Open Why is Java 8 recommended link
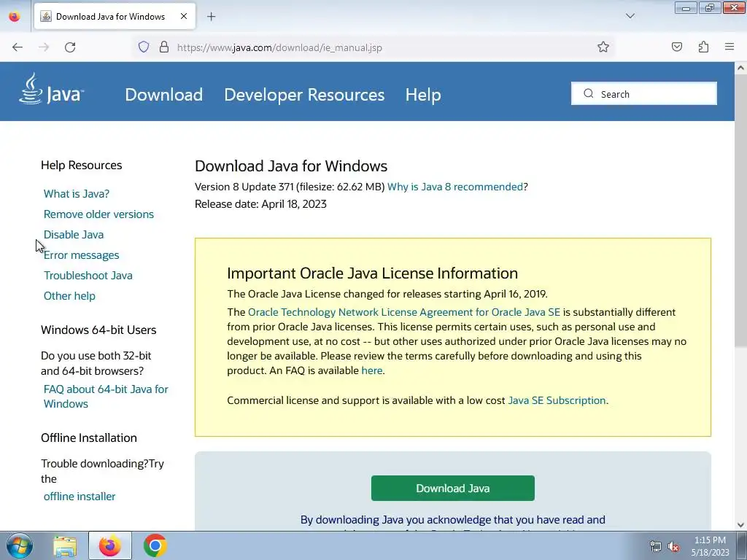Viewport: 747px width, 560px height. 455,187
